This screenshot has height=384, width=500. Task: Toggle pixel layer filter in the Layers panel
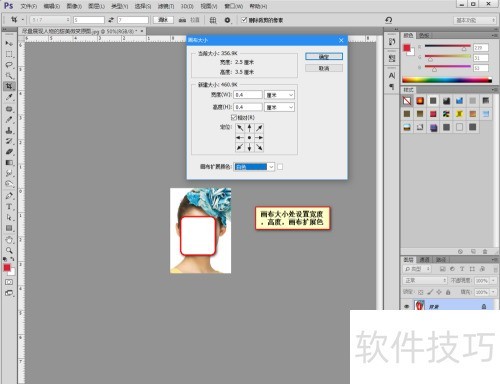pyautogui.click(x=443, y=269)
